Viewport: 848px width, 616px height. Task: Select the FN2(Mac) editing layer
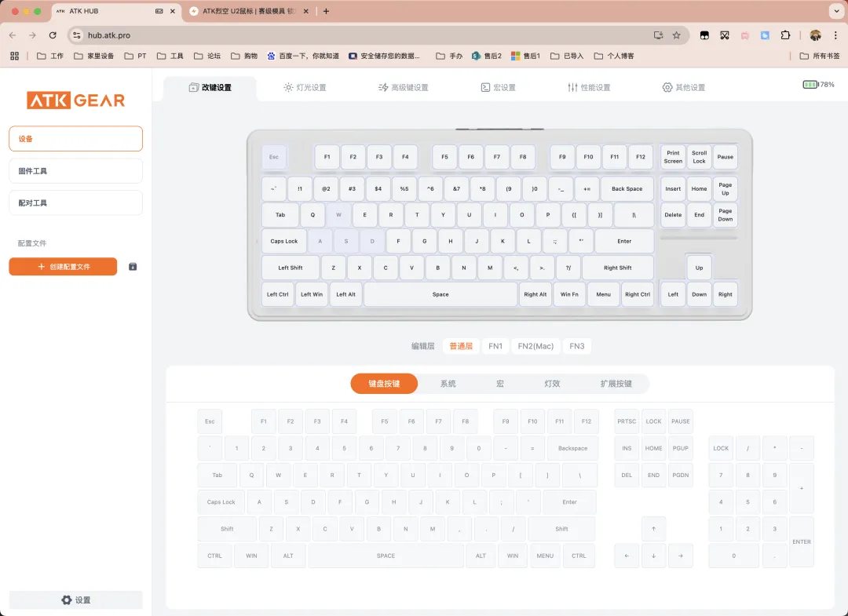click(535, 346)
